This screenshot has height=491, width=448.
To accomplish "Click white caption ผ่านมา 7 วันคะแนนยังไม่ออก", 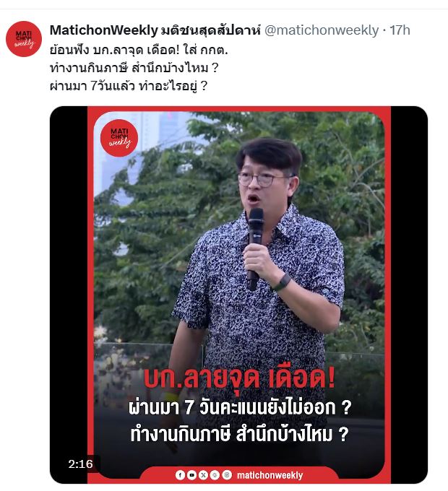I will (x=240, y=407).
